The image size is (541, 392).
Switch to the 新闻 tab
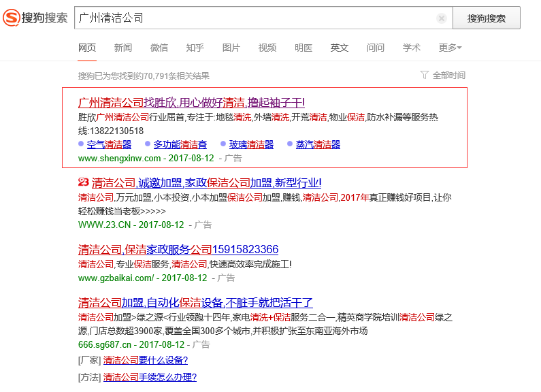[x=123, y=48]
